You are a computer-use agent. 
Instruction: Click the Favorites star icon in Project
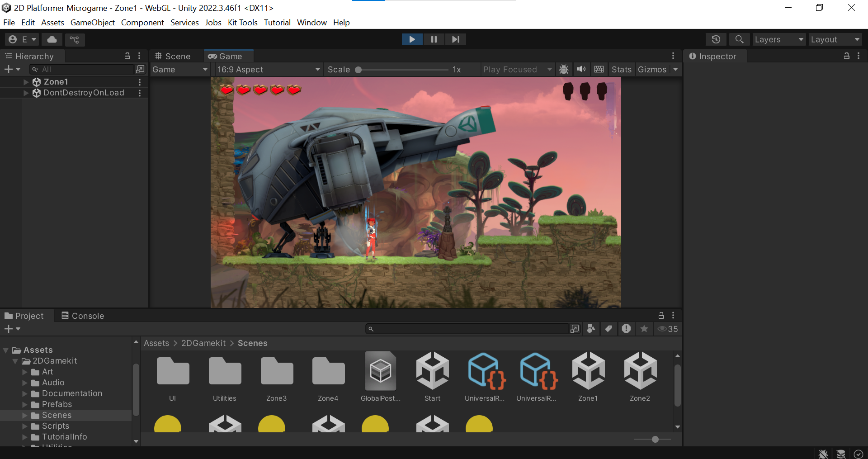click(644, 329)
